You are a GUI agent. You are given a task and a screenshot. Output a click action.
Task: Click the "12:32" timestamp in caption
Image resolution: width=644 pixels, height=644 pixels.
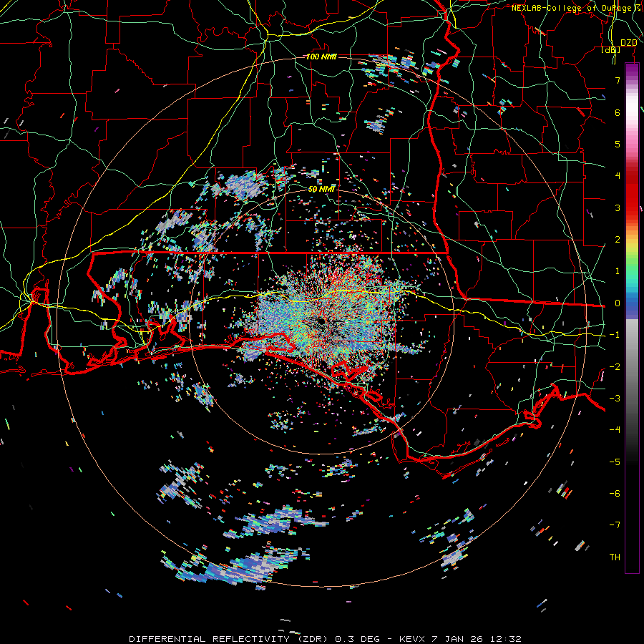[504, 639]
